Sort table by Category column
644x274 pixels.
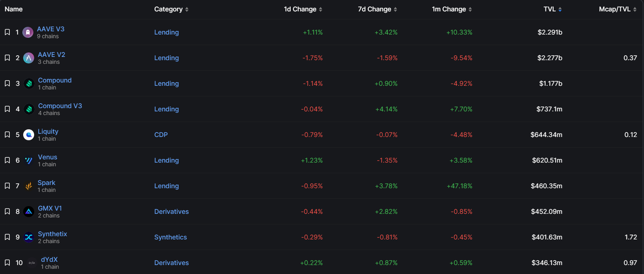coord(171,9)
